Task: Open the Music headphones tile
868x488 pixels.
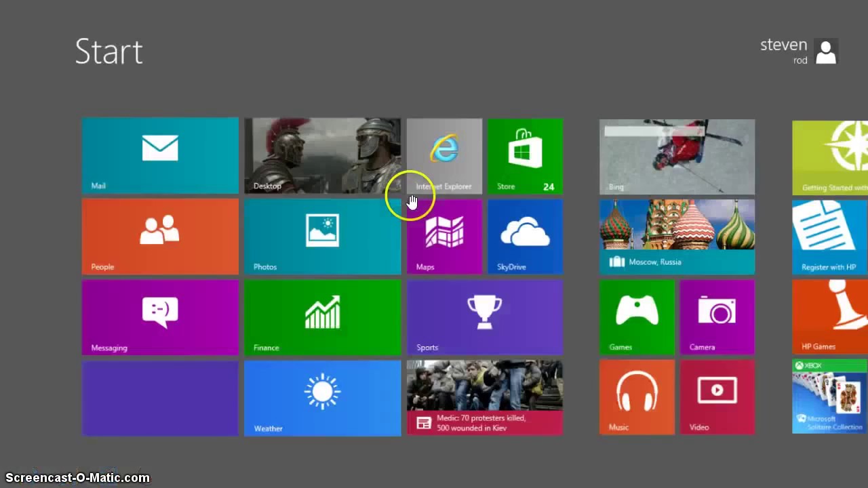Action: [637, 397]
